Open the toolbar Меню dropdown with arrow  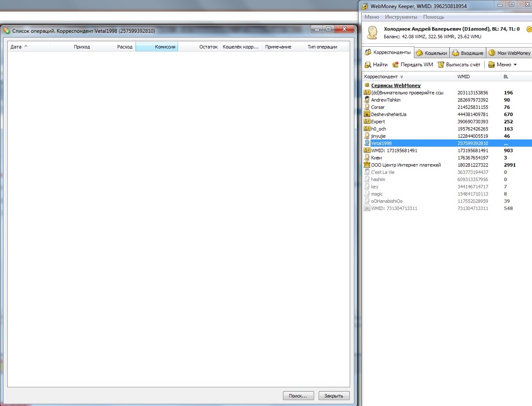click(503, 65)
